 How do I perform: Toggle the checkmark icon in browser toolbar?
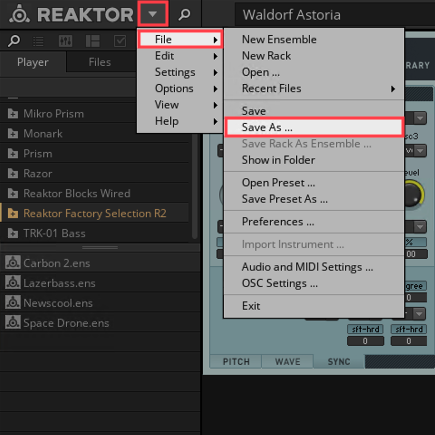coord(120,41)
